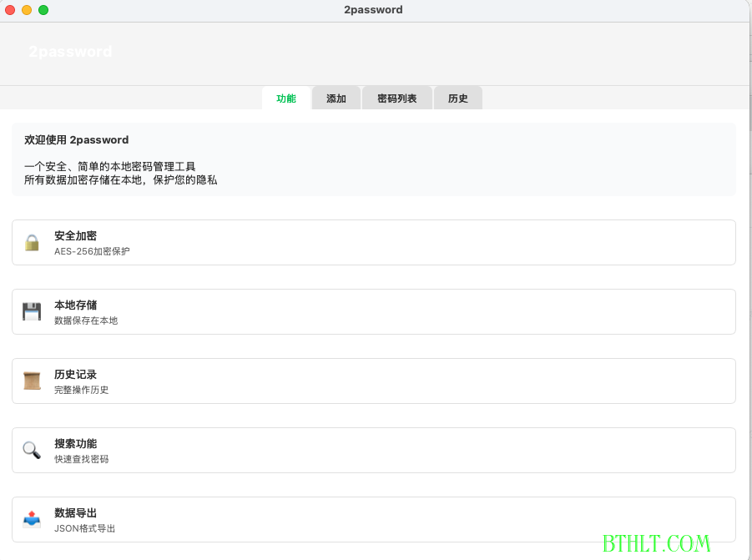Click the 数据导出 feature card
This screenshot has height=560, width=752.
[373, 518]
